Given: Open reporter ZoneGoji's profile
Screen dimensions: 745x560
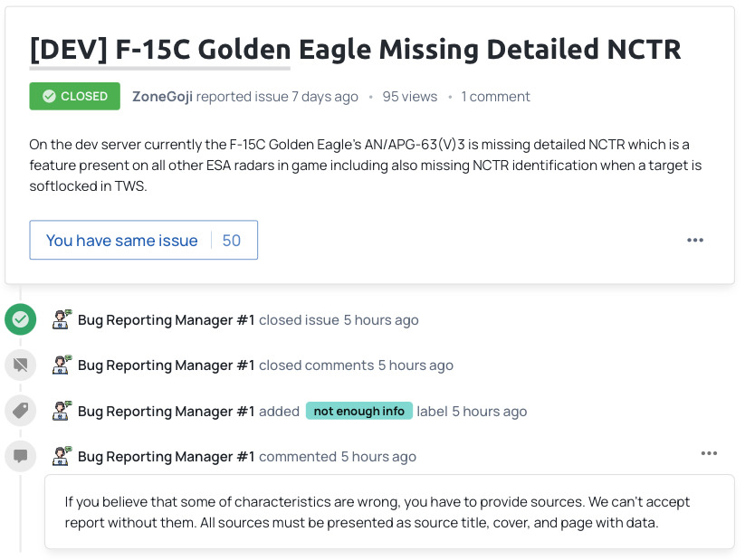Looking at the screenshot, I should [163, 97].
